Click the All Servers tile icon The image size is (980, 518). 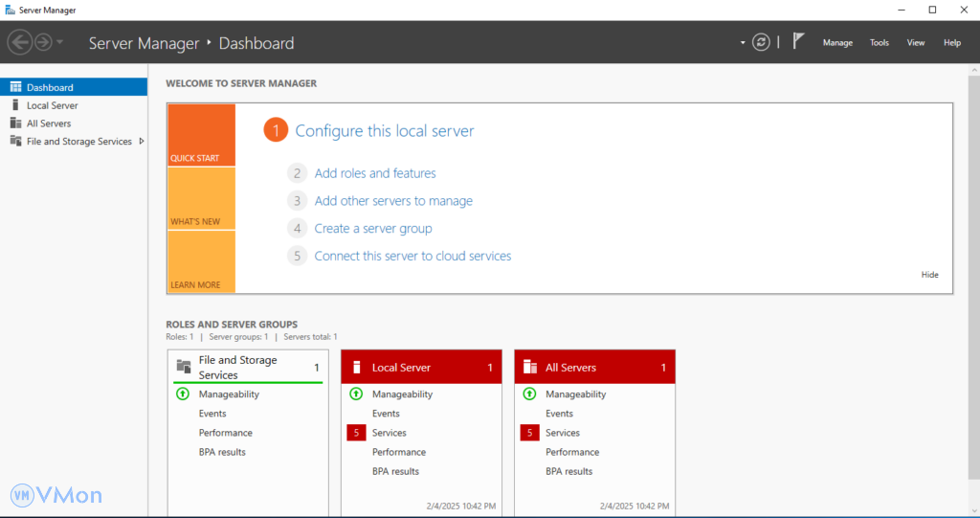[529, 368]
